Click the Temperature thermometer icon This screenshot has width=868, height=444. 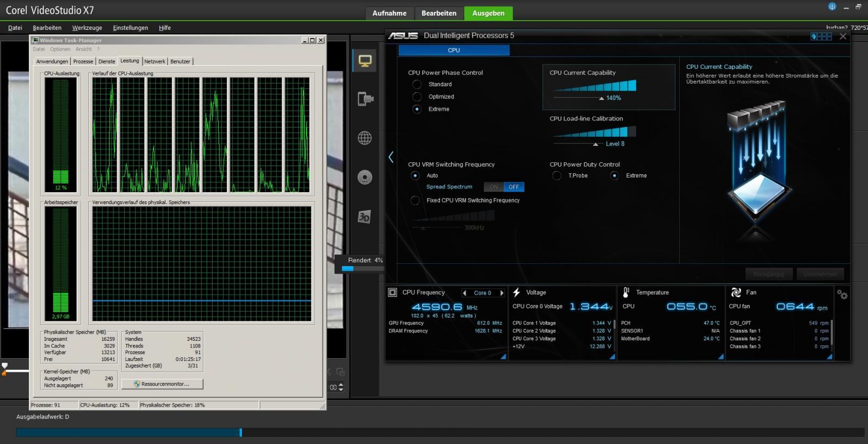[626, 293]
